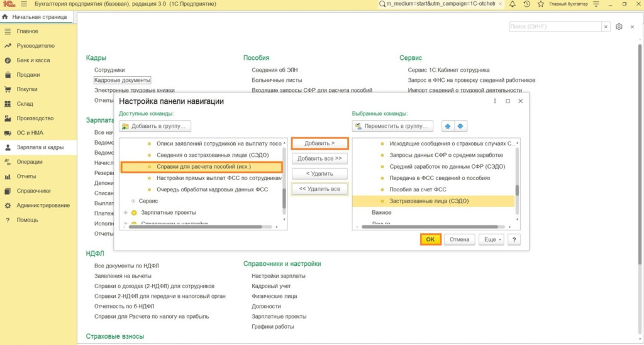Open favorites star icon
The image size is (644, 345).
(541, 4)
